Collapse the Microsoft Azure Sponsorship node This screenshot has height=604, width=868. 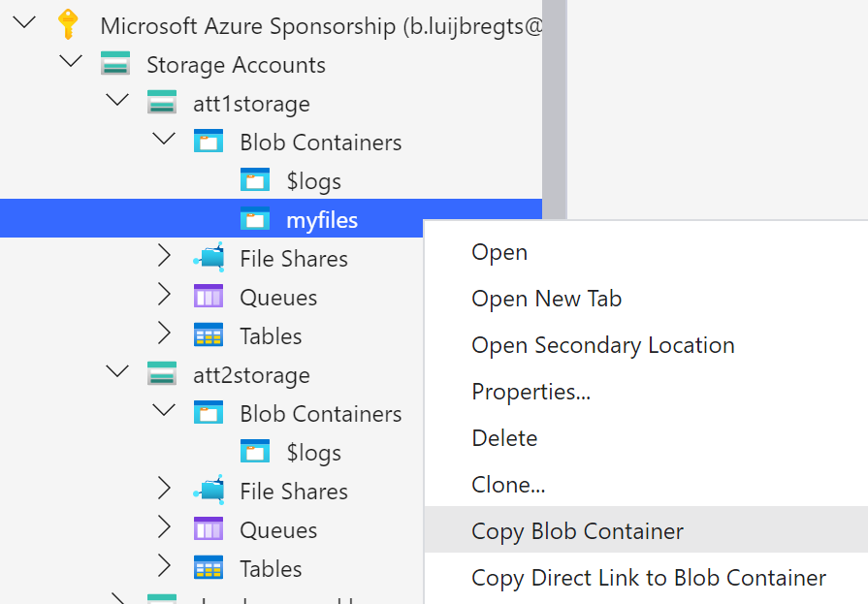[24, 23]
